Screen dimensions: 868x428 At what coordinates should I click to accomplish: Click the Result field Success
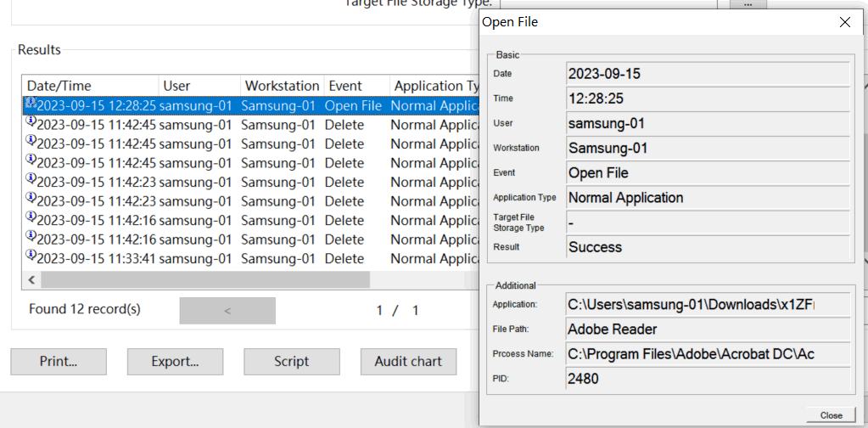(708, 247)
